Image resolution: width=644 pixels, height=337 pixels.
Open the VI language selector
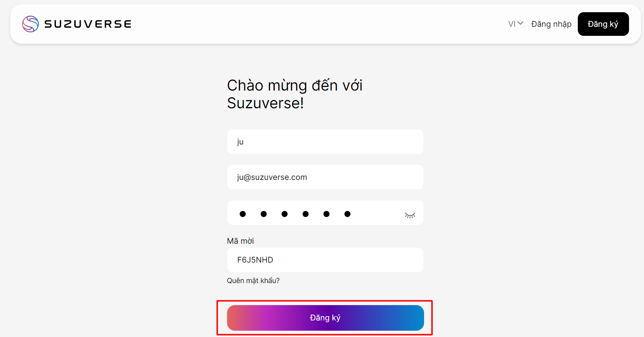coord(512,24)
